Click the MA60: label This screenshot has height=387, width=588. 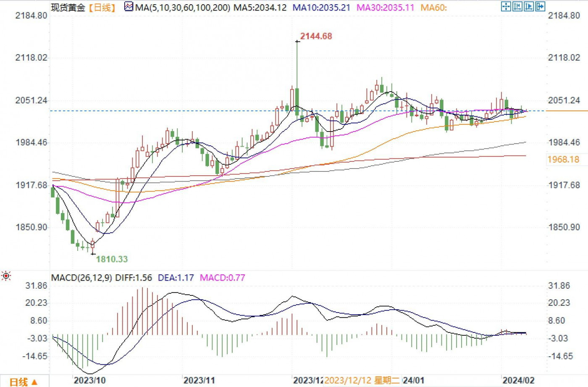tap(434, 8)
